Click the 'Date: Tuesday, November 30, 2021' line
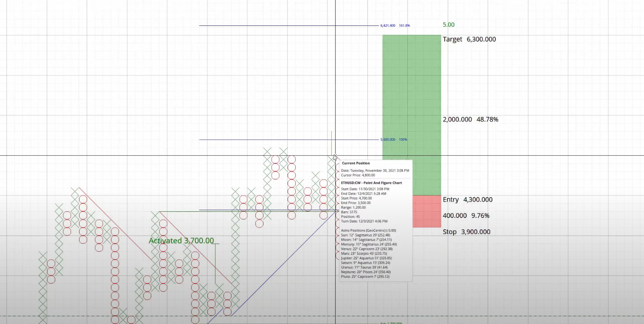Image resolution: width=644 pixels, height=324 pixels. [375, 171]
